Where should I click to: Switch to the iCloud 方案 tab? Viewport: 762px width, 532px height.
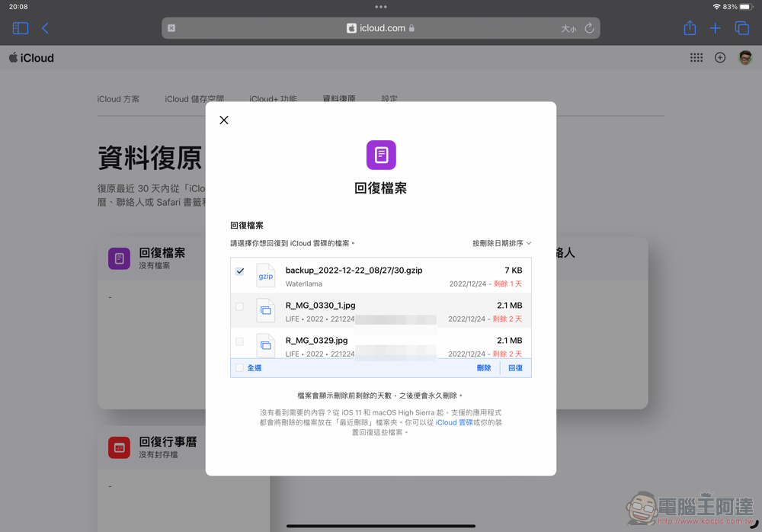tap(118, 99)
